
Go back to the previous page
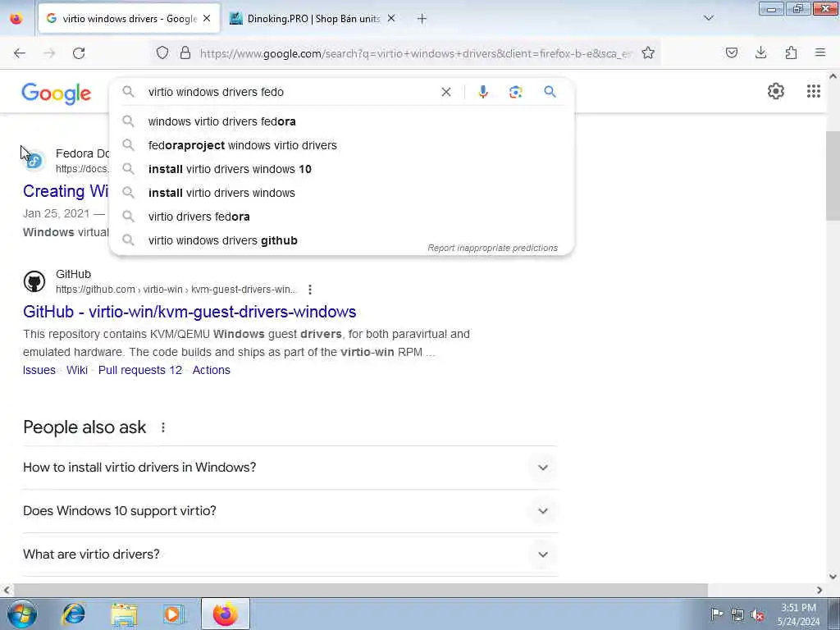click(x=20, y=53)
